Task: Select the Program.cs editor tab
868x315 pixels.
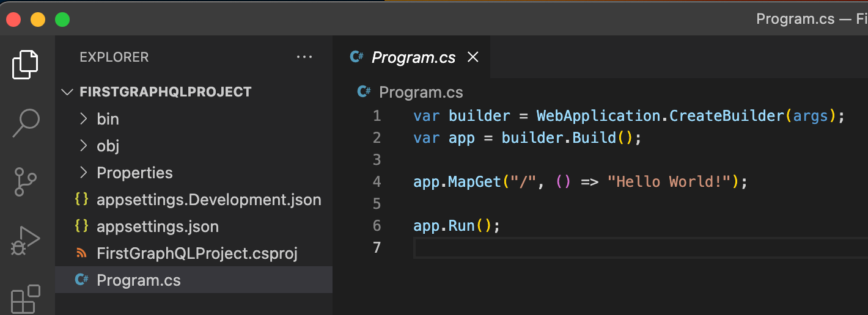Action: [x=413, y=57]
